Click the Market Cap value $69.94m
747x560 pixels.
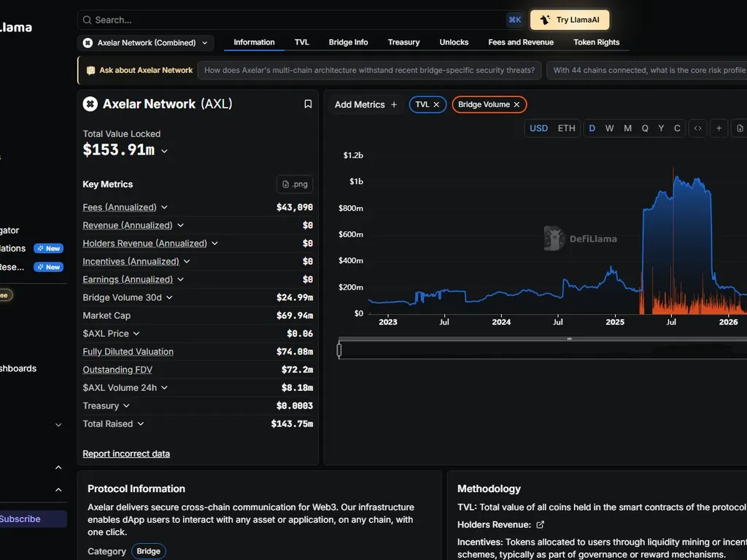pos(295,316)
